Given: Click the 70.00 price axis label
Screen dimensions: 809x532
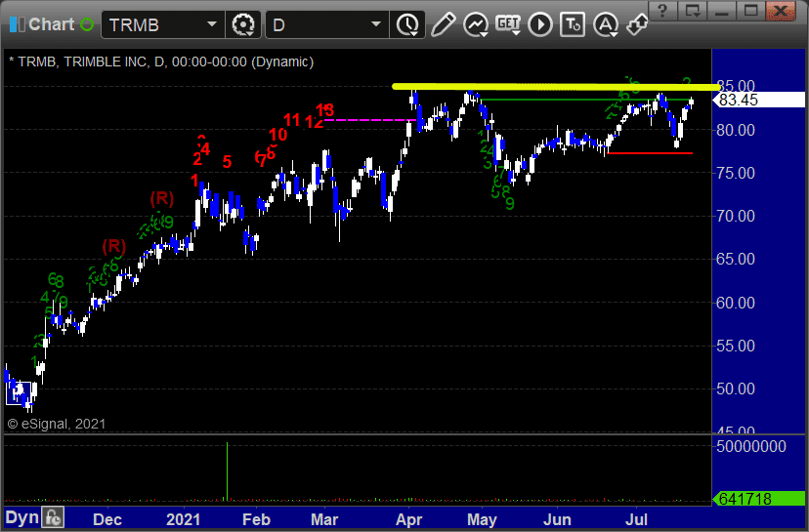Looking at the screenshot, I should tap(735, 216).
